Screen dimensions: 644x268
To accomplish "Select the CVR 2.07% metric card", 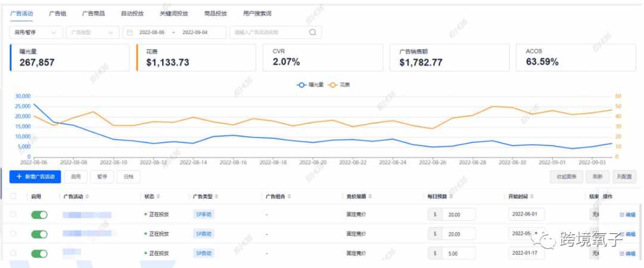I will 323,57.
